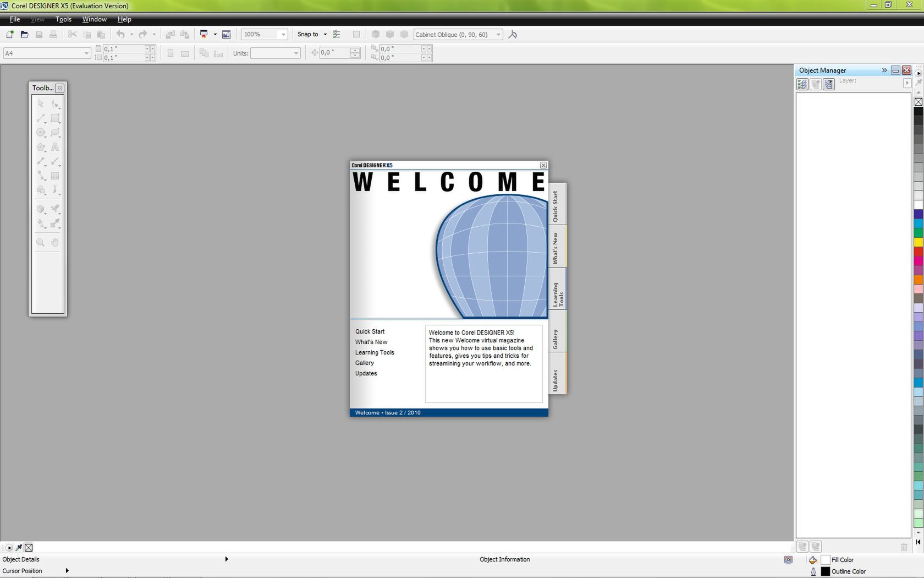
Task: Toggle portrait page orientation button
Action: click(x=170, y=53)
